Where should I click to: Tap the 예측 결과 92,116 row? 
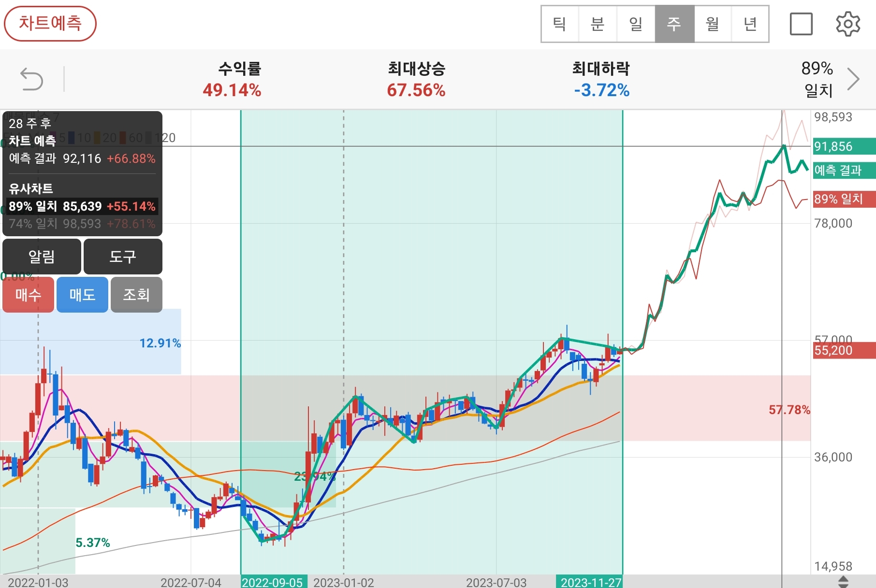(82, 158)
